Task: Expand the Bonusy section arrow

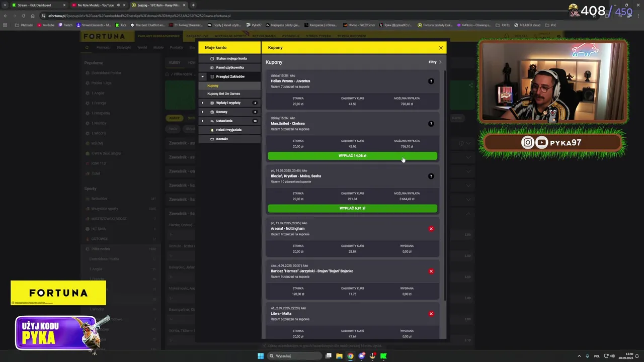Action: coord(203,112)
